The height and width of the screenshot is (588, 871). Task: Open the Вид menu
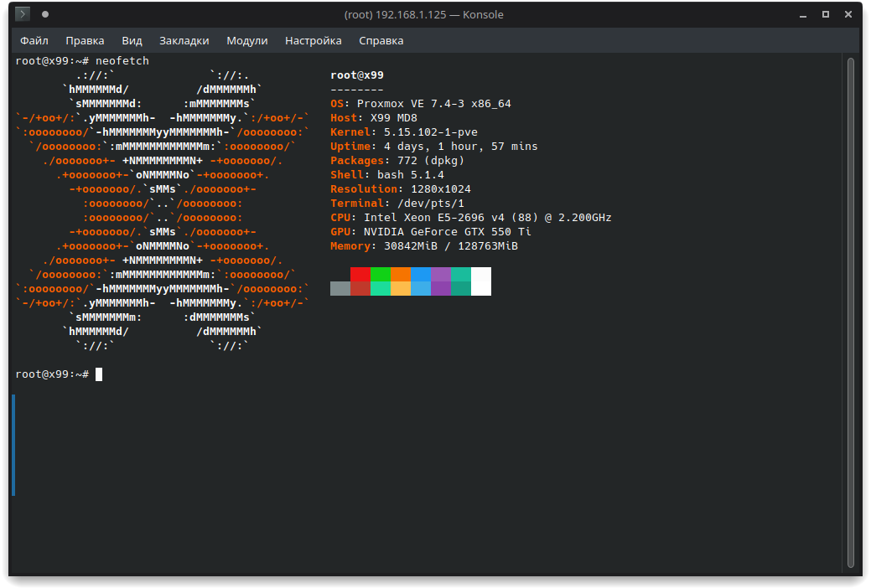point(132,40)
